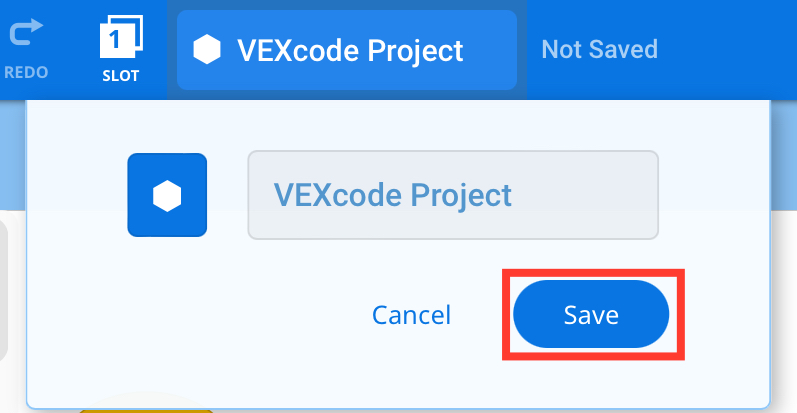Cancel the project naming dialog
The width and height of the screenshot is (797, 413).
click(x=411, y=315)
